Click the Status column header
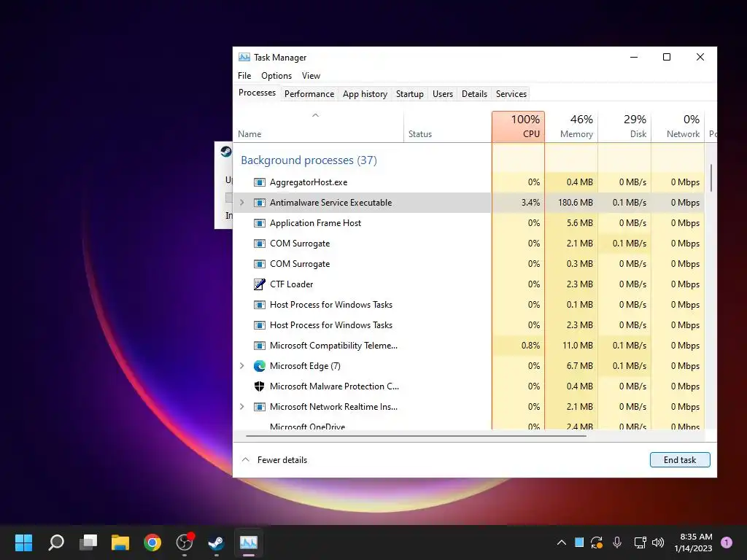This screenshot has height=560, width=747. (448, 127)
